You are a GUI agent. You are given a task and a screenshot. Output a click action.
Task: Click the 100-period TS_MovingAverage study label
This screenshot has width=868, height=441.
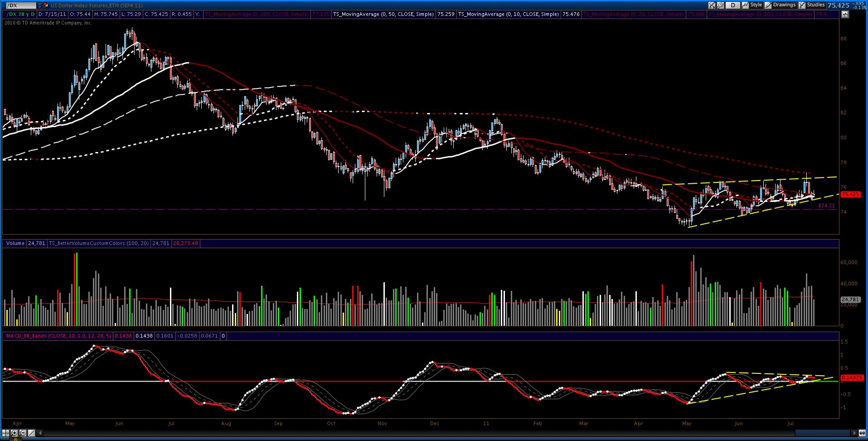760,15
